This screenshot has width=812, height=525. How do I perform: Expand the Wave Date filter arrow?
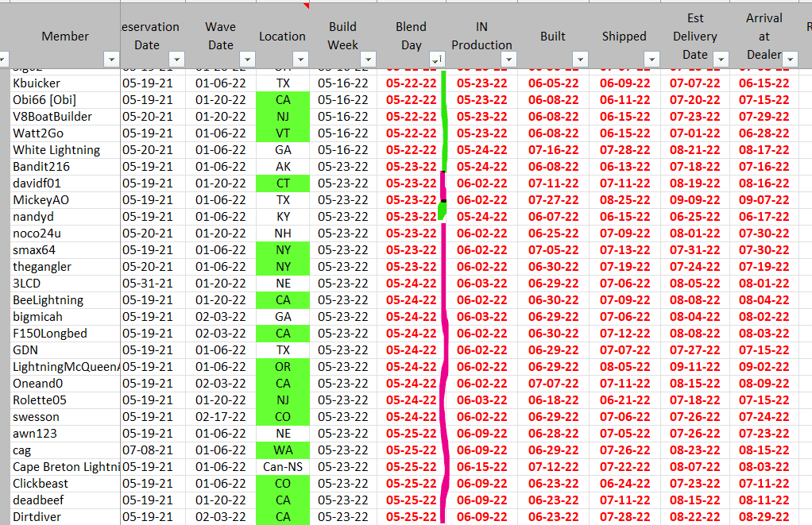pyautogui.click(x=247, y=60)
